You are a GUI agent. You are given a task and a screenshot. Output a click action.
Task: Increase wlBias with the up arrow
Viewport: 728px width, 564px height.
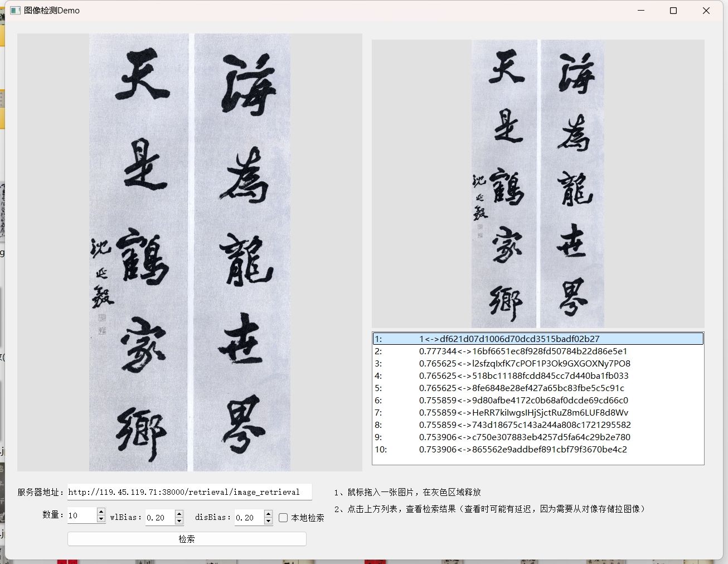179,514
